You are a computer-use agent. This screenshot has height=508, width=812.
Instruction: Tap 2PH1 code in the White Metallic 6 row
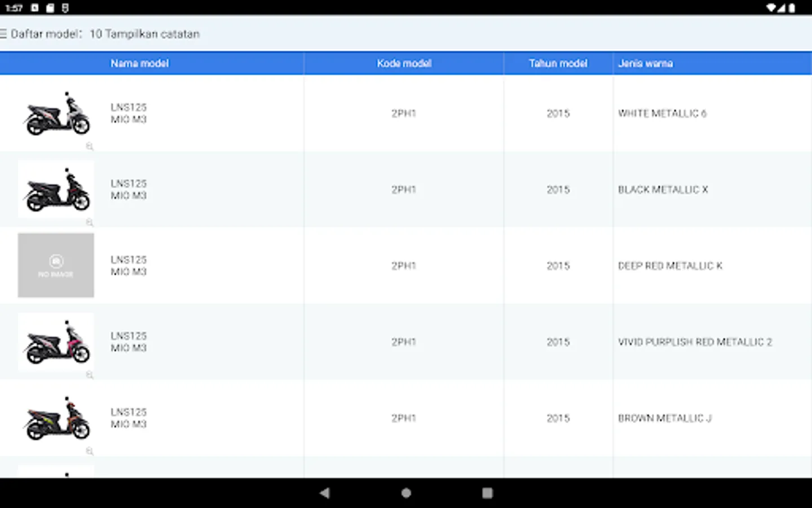404,113
